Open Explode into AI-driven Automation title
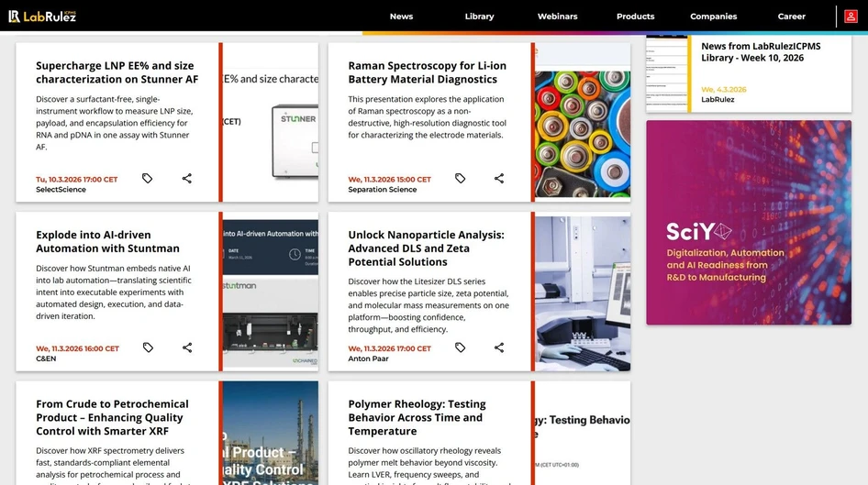The height and width of the screenshot is (485, 868). (108, 242)
